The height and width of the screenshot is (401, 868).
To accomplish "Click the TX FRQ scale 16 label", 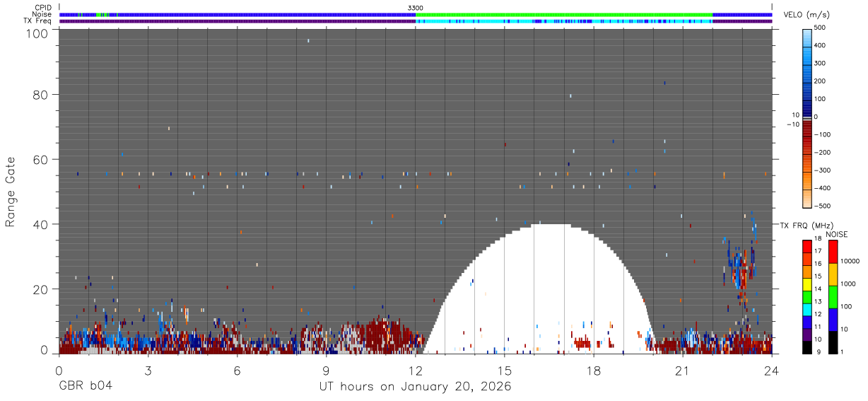I will (x=816, y=263).
